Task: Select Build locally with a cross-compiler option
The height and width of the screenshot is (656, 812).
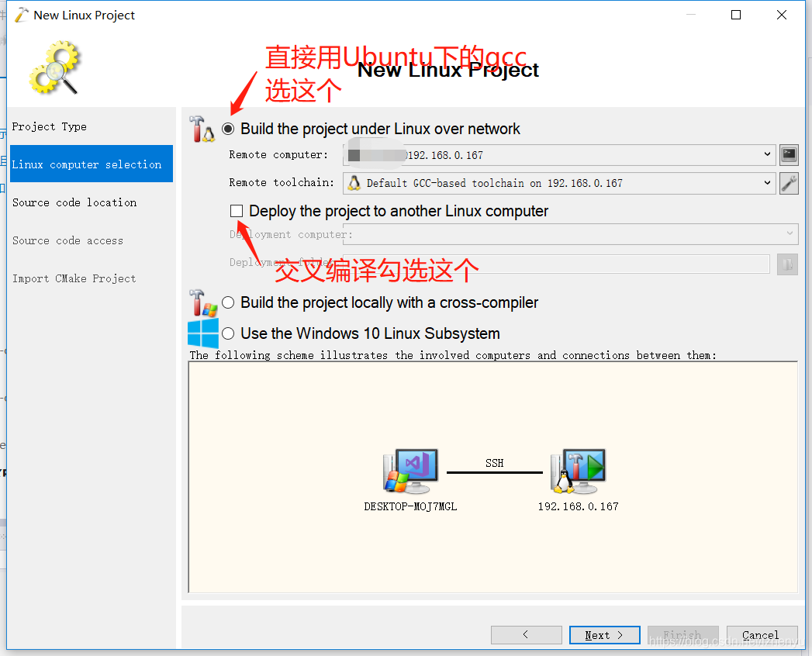Action: [x=228, y=302]
